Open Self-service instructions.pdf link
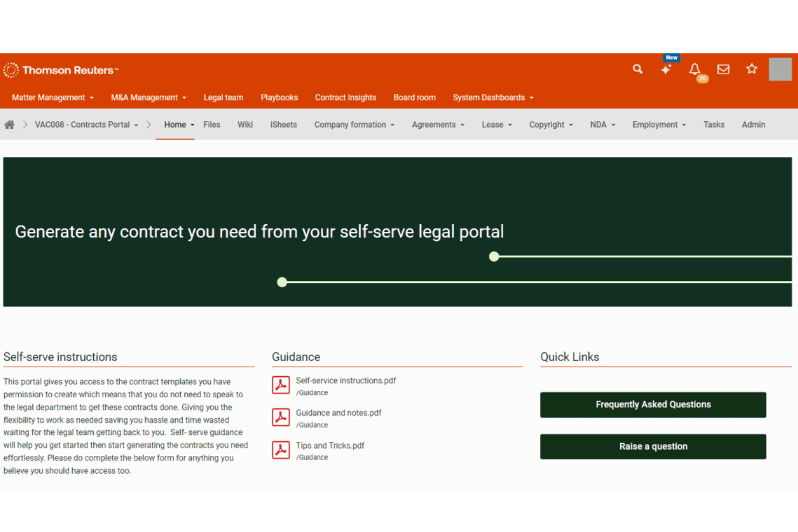This screenshot has height=532, width=798. pos(346,381)
